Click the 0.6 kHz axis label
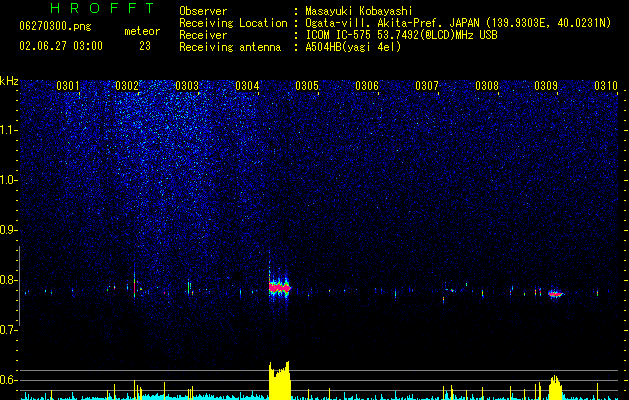The width and height of the screenshot is (629, 400). (x=8, y=380)
